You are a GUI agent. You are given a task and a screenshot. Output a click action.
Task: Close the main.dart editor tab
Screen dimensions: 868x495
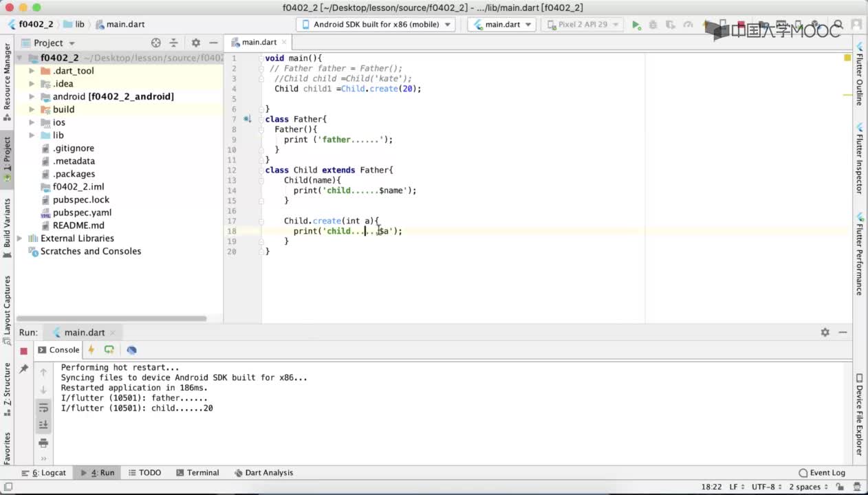click(x=284, y=43)
